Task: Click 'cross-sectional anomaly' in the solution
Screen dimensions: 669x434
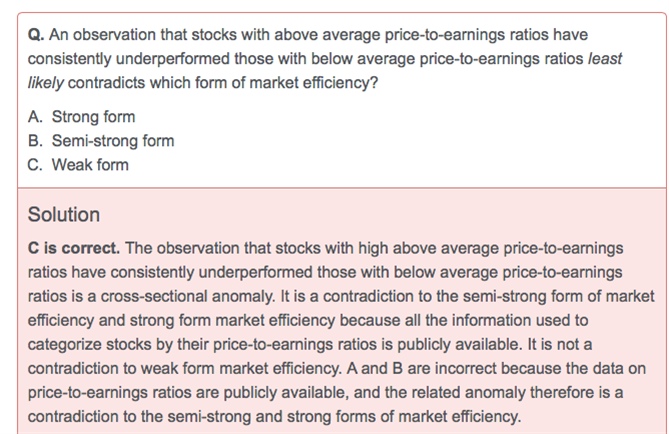Action: (x=188, y=296)
